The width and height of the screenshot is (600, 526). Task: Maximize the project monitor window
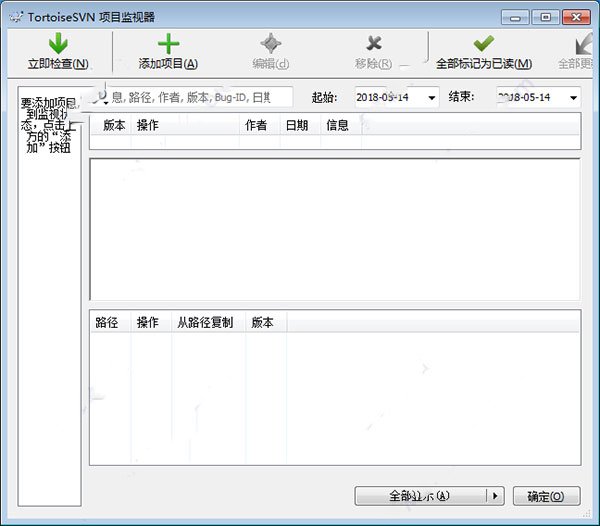tap(546, 17)
